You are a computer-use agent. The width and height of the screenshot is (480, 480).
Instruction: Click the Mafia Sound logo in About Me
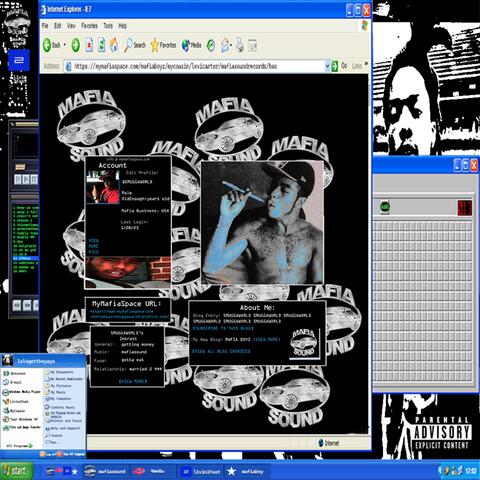click(x=303, y=343)
